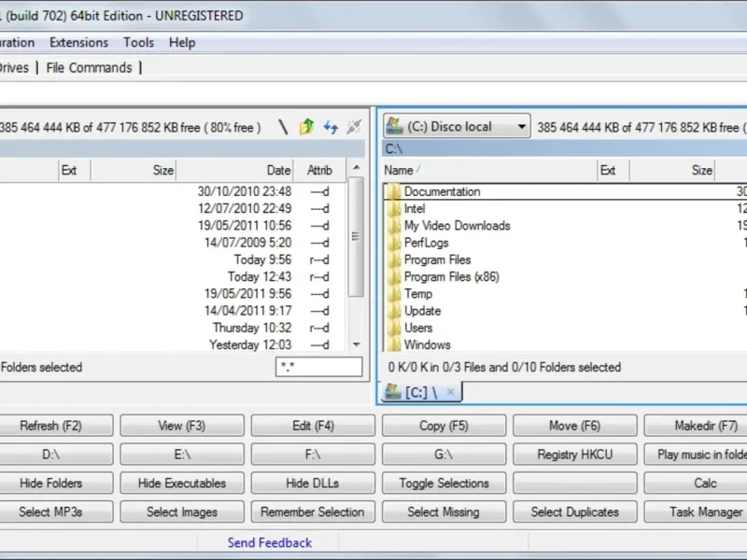Click the Users folder icon
Image resolution: width=747 pixels, height=560 pixels.
click(393, 329)
